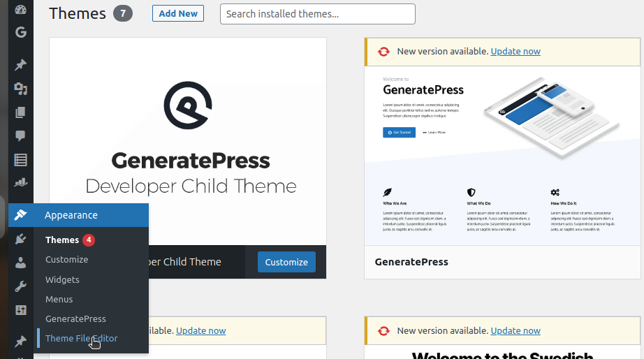Click the Add New theme button
The height and width of the screenshot is (359, 644).
[178, 13]
